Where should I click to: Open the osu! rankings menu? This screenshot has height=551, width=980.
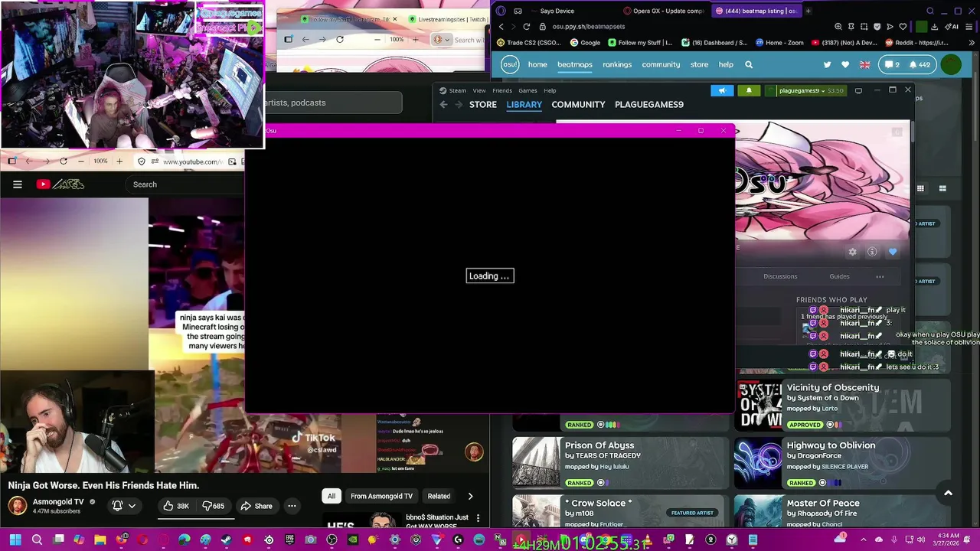click(x=617, y=65)
